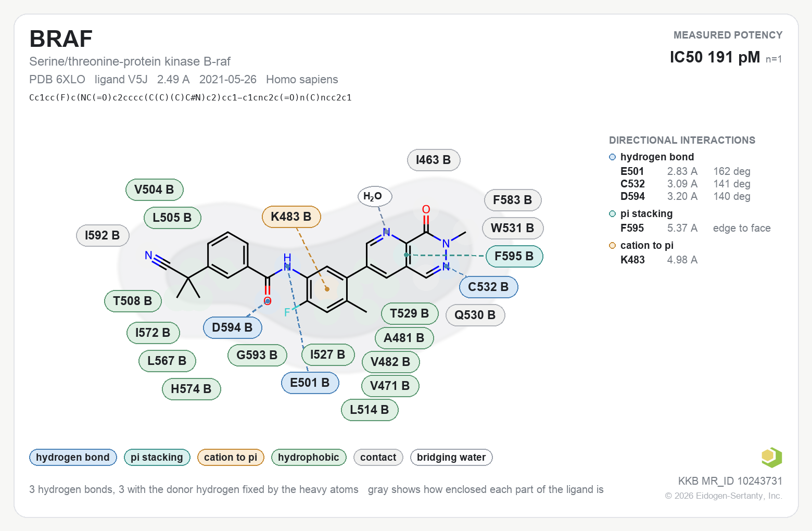Click the T529 B residue label
812x531 pixels.
(410, 313)
